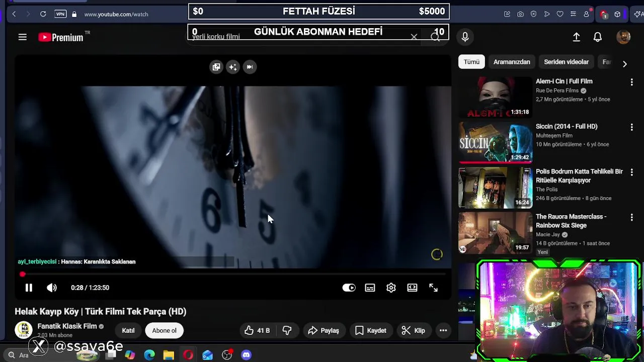644x362 pixels.
Task: Reload the current page
Action: point(43,14)
